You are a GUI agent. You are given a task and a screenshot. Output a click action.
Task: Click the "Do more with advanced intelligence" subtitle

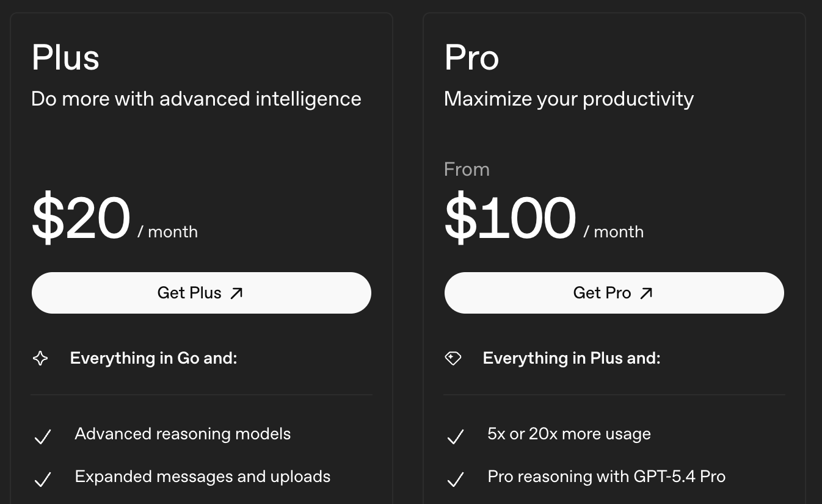pyautogui.click(x=196, y=98)
